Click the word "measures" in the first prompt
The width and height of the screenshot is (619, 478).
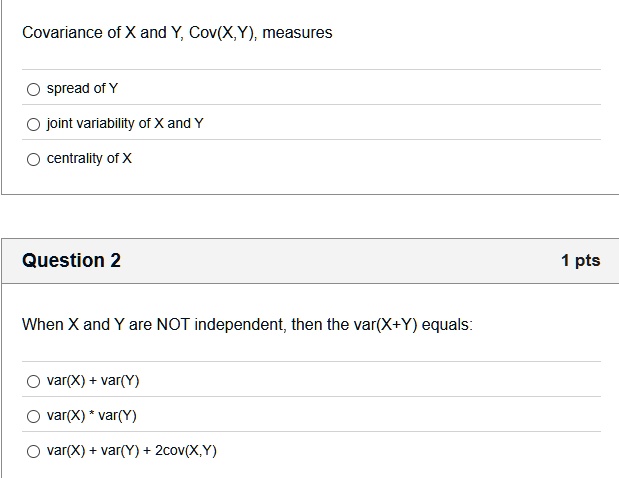297,33
